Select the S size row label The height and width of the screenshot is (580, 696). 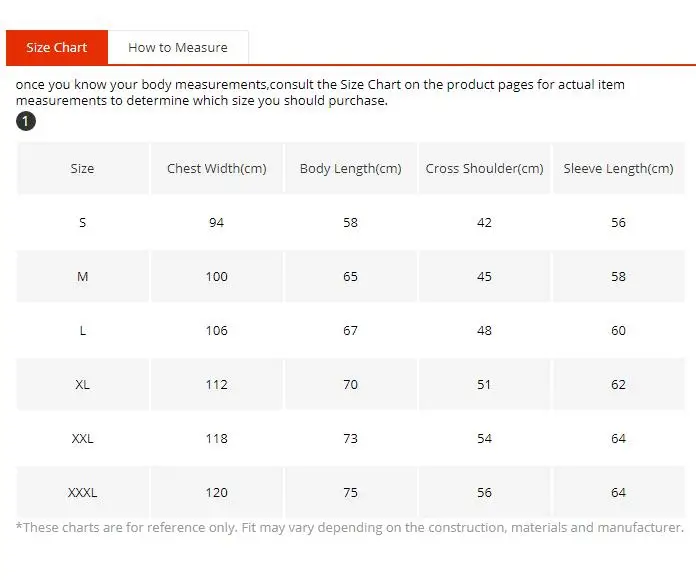coord(83,222)
